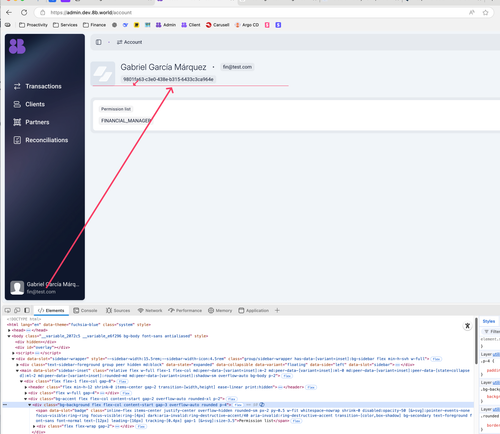Click the 8B logo in sidebar

pos(17,46)
